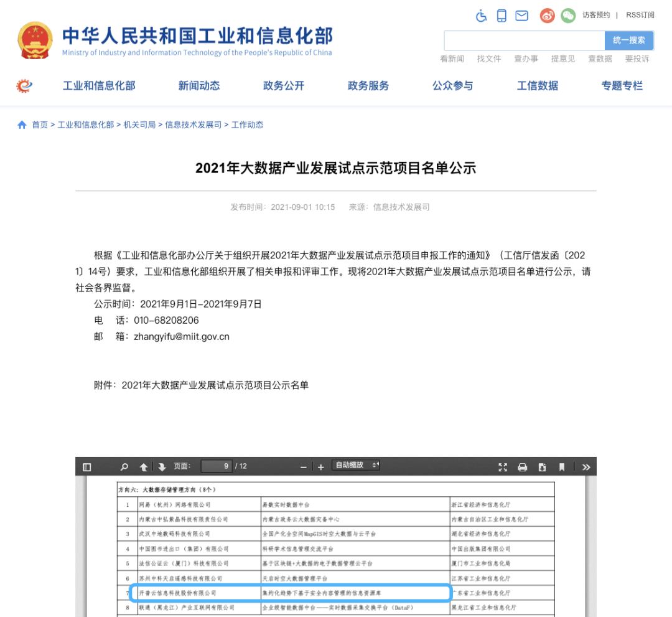Viewport: 672px width, 617px height.
Task: Download the PDF attachment
Action: point(542,467)
